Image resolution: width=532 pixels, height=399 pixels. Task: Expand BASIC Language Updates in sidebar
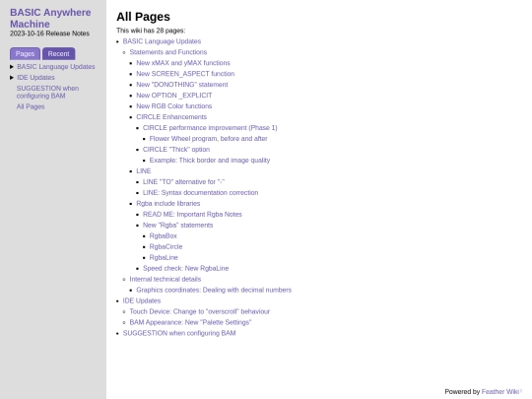(x=12, y=67)
